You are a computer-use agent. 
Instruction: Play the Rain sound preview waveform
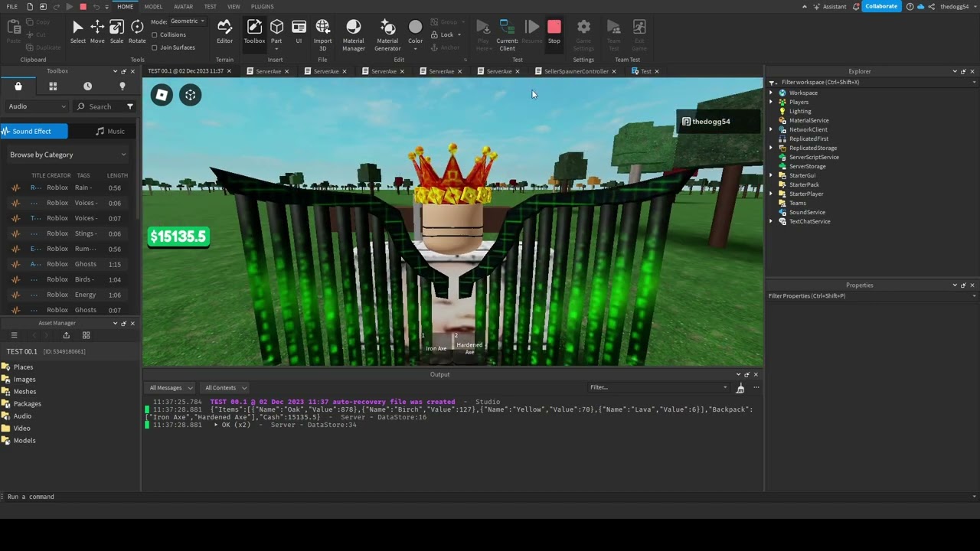coord(15,187)
